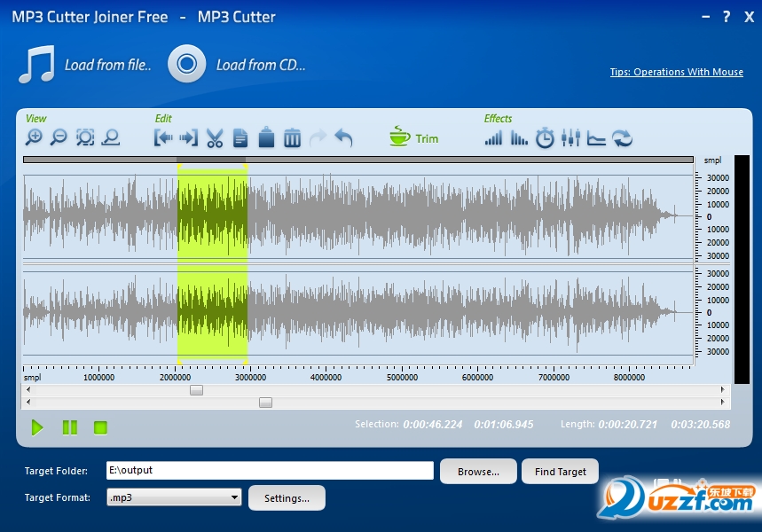
Task: Click the 4000000 mark on the sample ruler
Action: point(326,377)
